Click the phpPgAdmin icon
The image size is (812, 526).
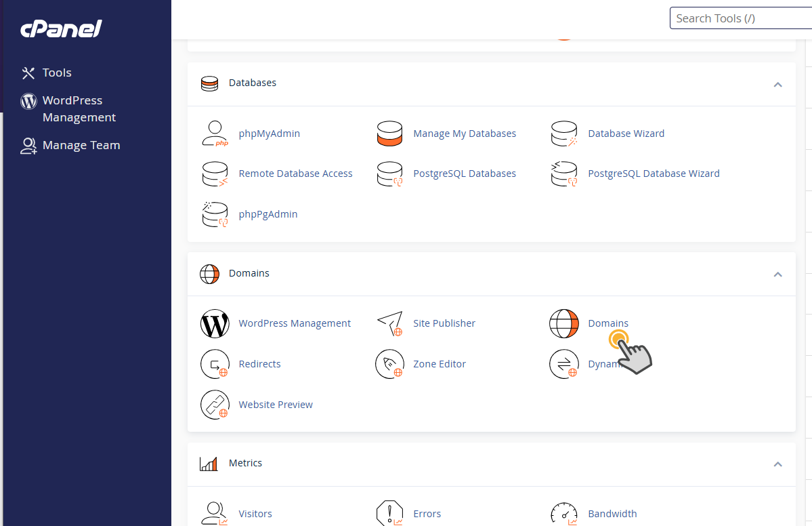[215, 215]
